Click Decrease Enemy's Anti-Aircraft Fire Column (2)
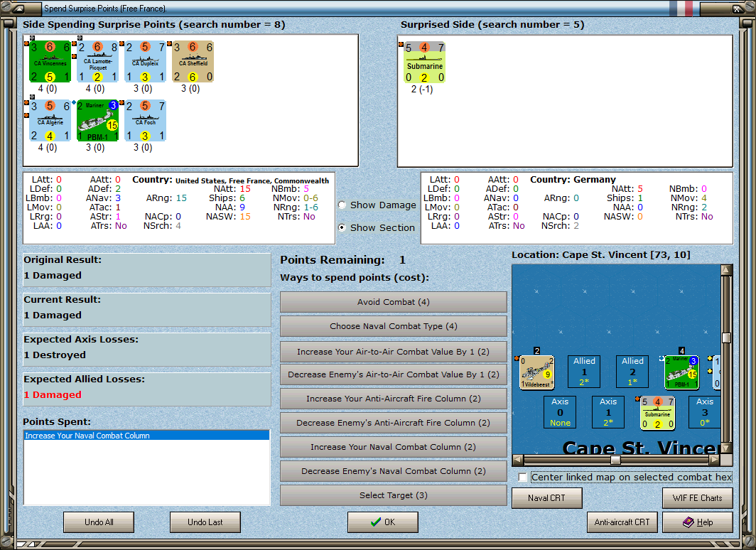 click(x=394, y=423)
